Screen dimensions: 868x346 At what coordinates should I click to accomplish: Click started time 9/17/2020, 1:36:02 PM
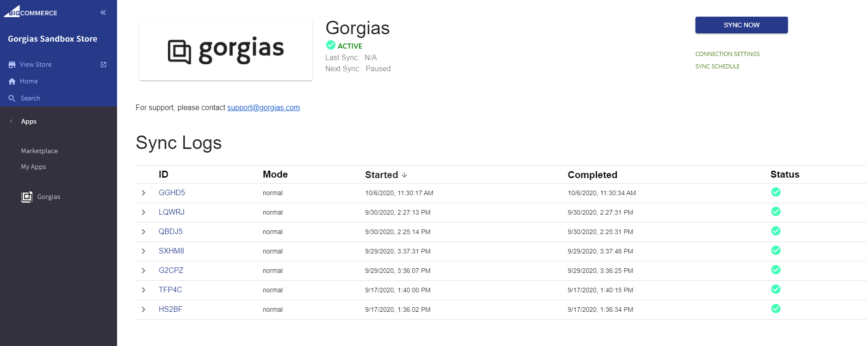(397, 309)
